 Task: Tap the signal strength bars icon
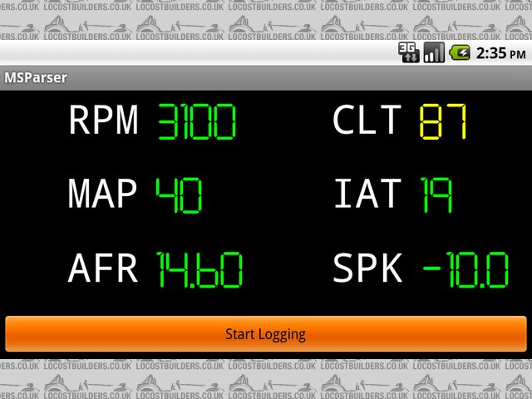434,53
